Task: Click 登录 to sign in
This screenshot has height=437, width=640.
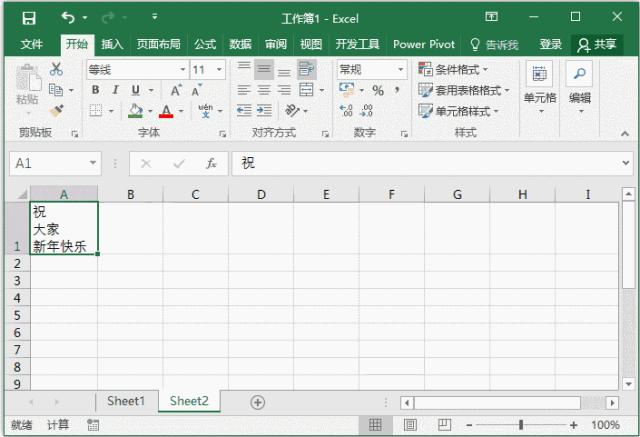Action: click(551, 44)
